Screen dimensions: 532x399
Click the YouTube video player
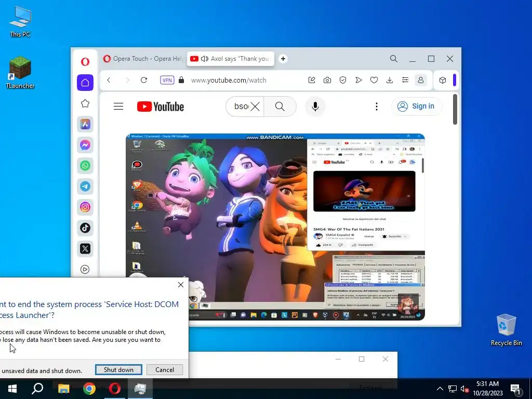pyautogui.click(x=275, y=227)
